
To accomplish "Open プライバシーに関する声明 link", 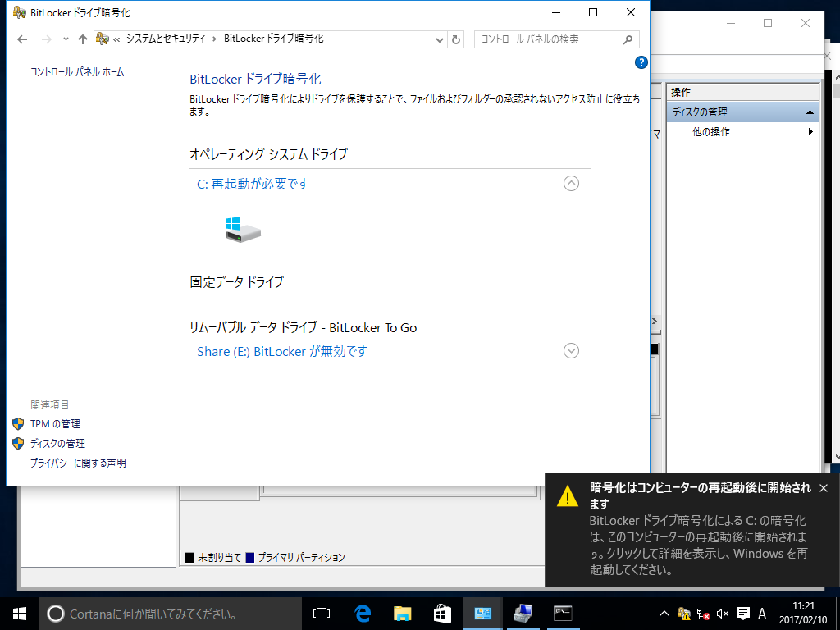I will (x=78, y=463).
